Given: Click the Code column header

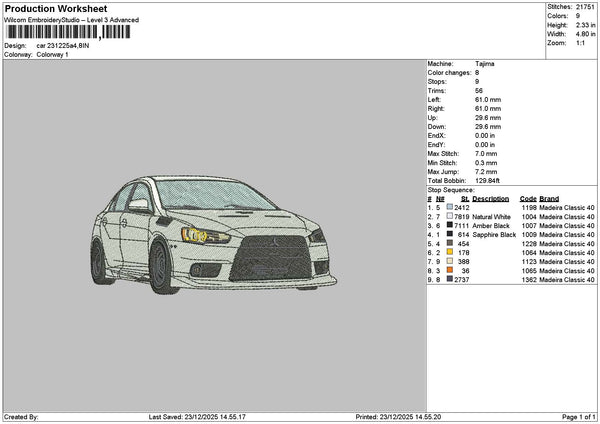Looking at the screenshot, I should 528,198.
